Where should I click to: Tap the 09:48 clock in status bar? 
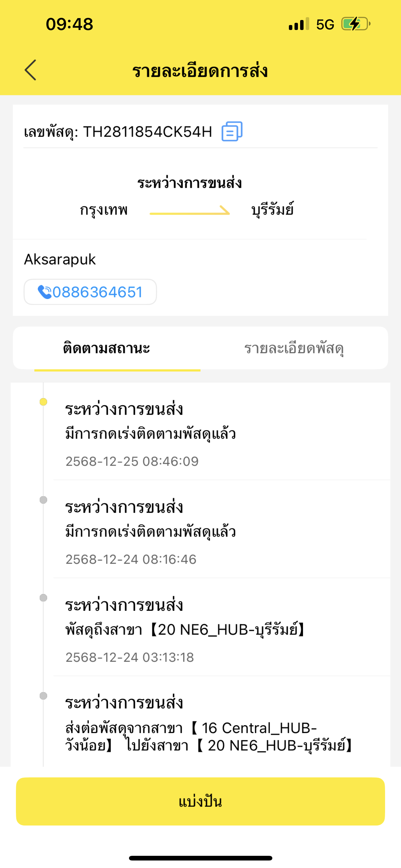click(x=69, y=24)
